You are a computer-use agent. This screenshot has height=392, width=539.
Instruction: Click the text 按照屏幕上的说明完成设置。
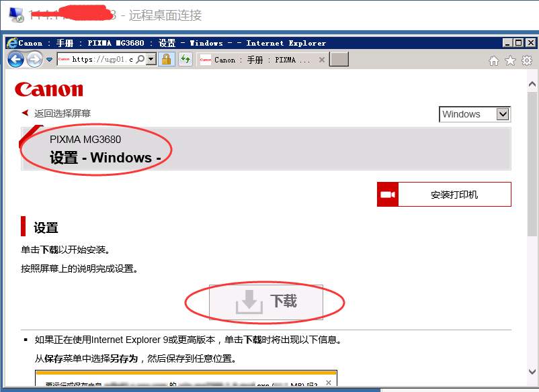[80, 268]
